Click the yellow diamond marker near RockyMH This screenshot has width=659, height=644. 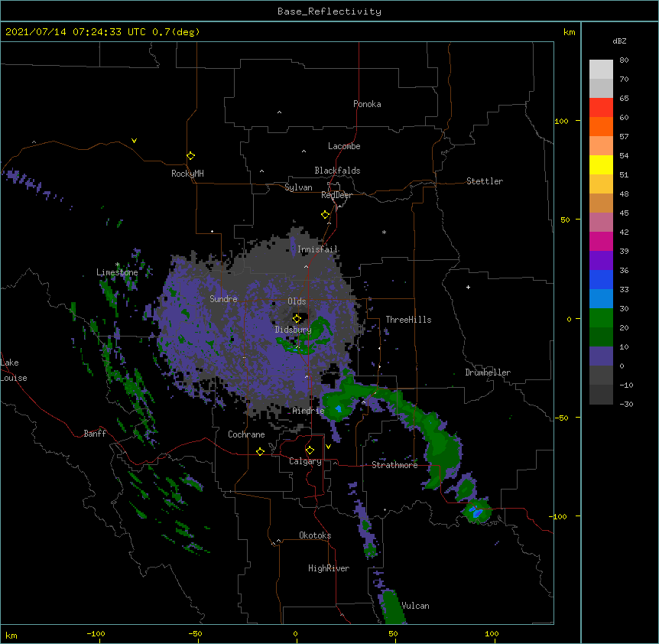click(190, 156)
